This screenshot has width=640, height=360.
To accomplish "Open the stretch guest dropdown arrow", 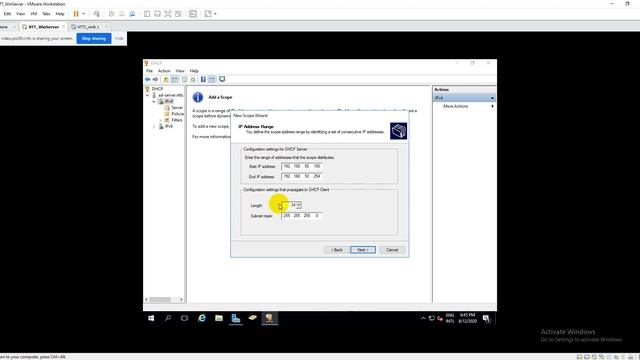I will [215, 14].
